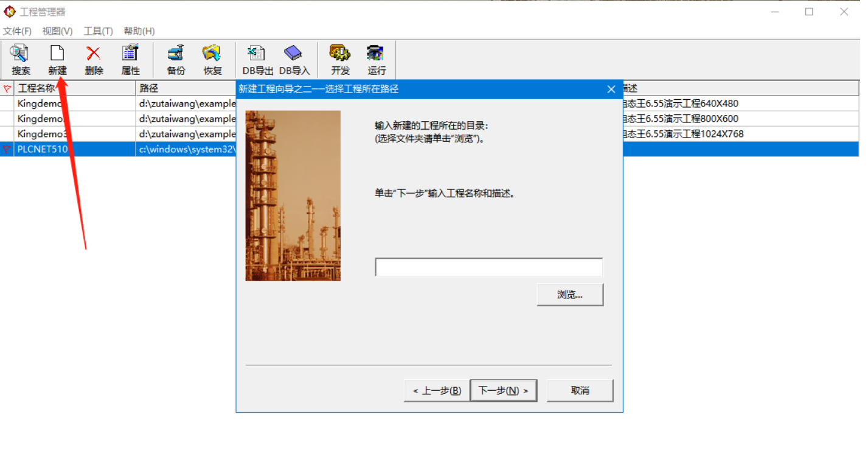The height and width of the screenshot is (462, 868).
Task: Open project Properties (属性) icon
Action: (130, 60)
